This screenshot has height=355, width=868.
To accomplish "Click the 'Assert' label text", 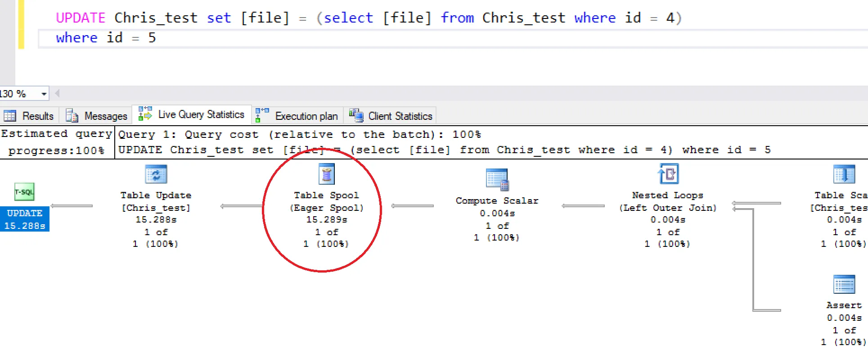I will (844, 305).
